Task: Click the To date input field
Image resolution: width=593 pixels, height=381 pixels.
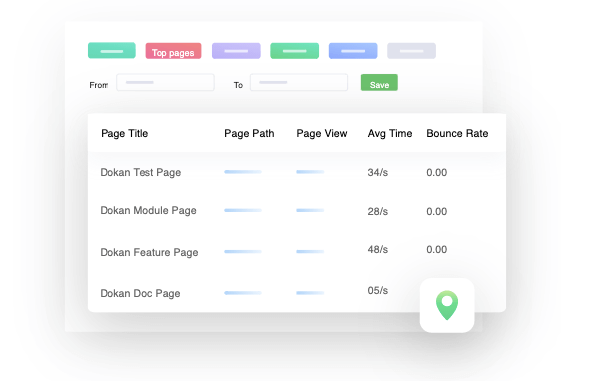Action: coord(299,82)
